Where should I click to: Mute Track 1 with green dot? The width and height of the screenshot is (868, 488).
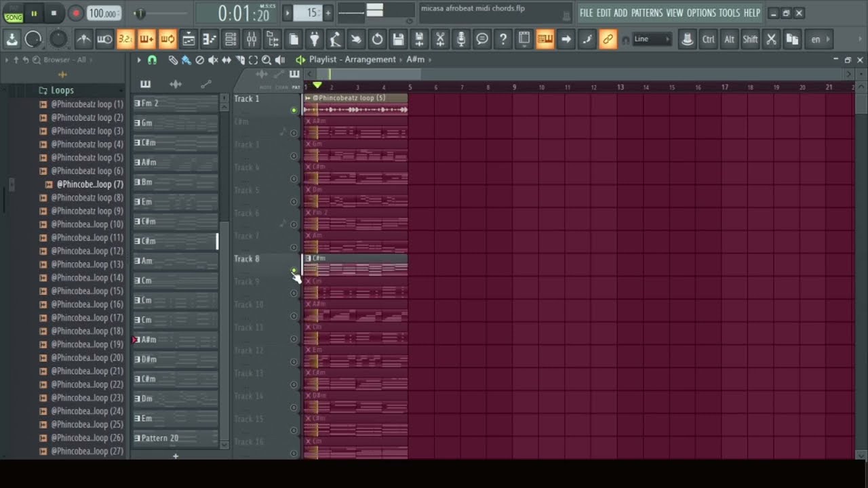[294, 110]
